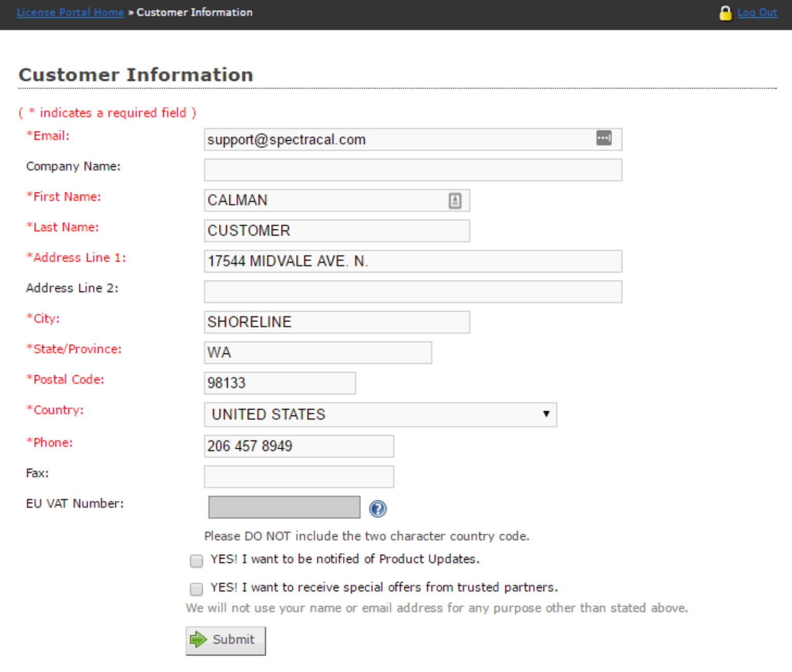Click the privacy statement about name or email

click(437, 608)
